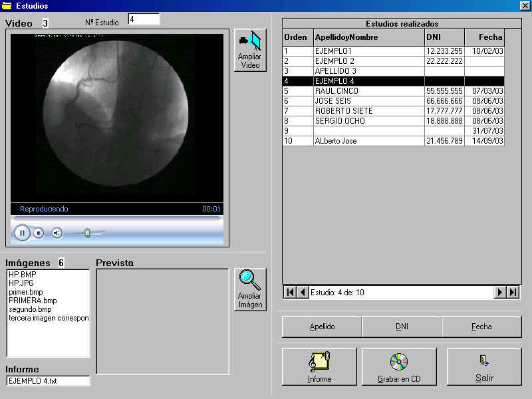Image resolution: width=532 pixels, height=399 pixels.
Task: Sort studies by Apellido
Action: coord(322,327)
